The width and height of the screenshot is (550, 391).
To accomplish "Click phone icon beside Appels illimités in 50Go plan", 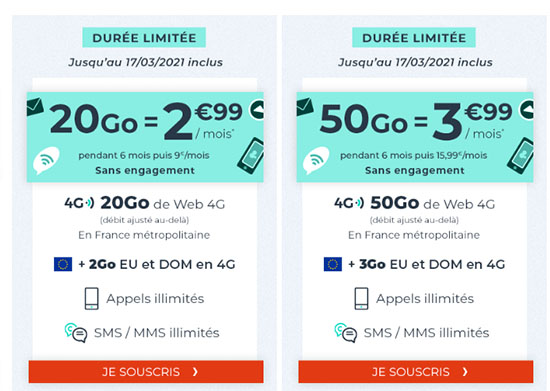I will coord(361,298).
